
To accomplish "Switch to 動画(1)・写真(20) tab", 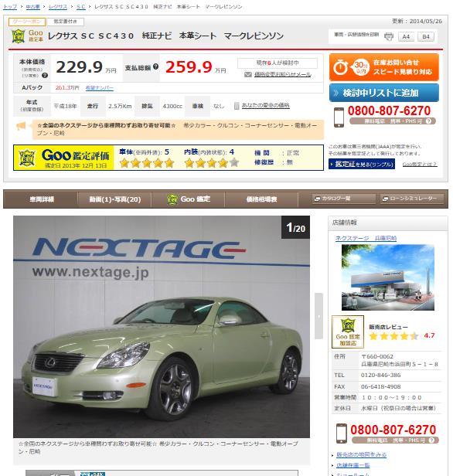I will coord(114,199).
